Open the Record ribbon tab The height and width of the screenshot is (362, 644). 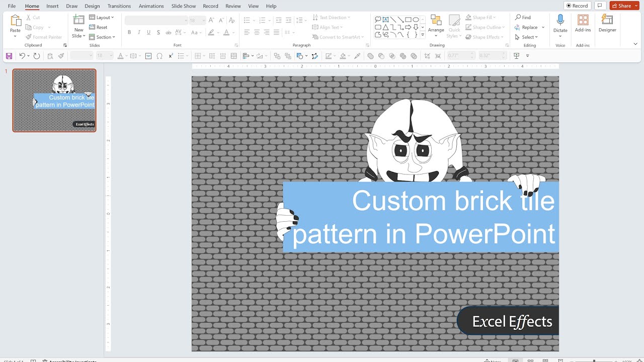click(x=210, y=6)
